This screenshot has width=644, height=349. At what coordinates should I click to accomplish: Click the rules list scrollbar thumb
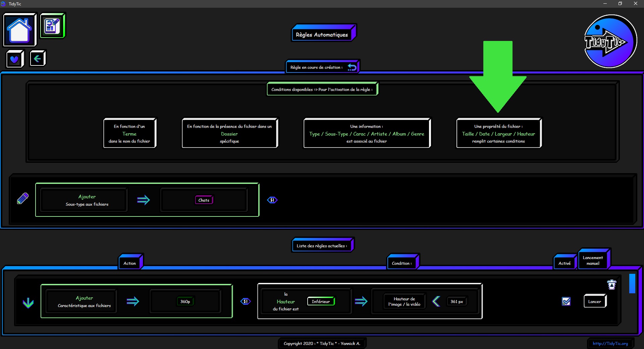[632, 284]
